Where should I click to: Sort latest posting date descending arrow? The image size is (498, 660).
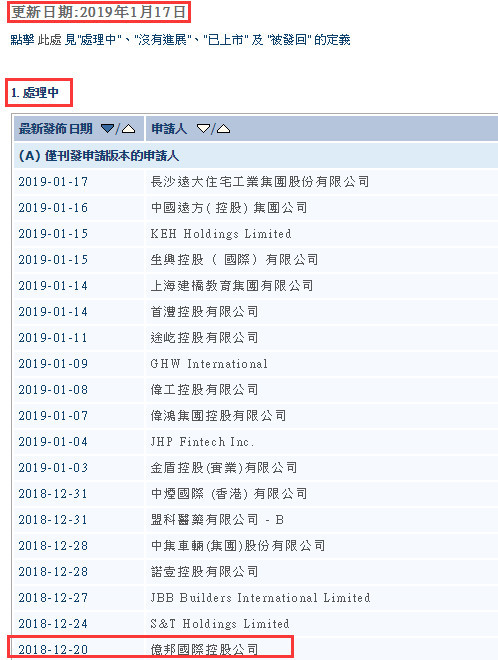coord(108,128)
